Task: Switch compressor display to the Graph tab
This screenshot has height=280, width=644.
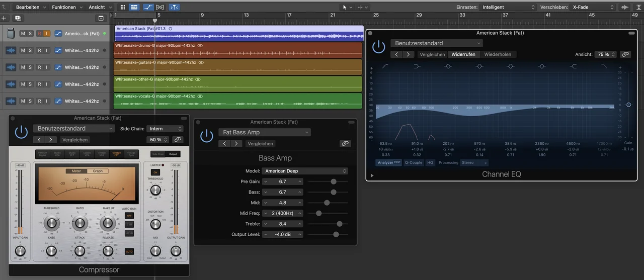Action: coord(97,171)
